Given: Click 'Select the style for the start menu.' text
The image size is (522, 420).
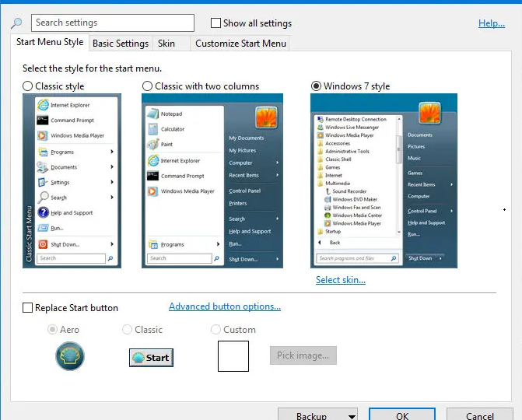Looking at the screenshot, I should [93, 68].
